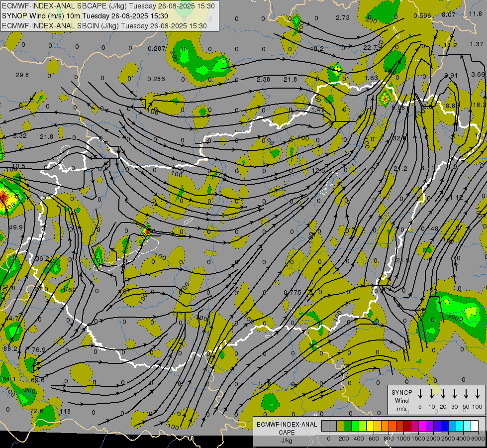Click the dark green swatch right of 200 tick
Viewport: 487px width, 448px height.
(348, 426)
